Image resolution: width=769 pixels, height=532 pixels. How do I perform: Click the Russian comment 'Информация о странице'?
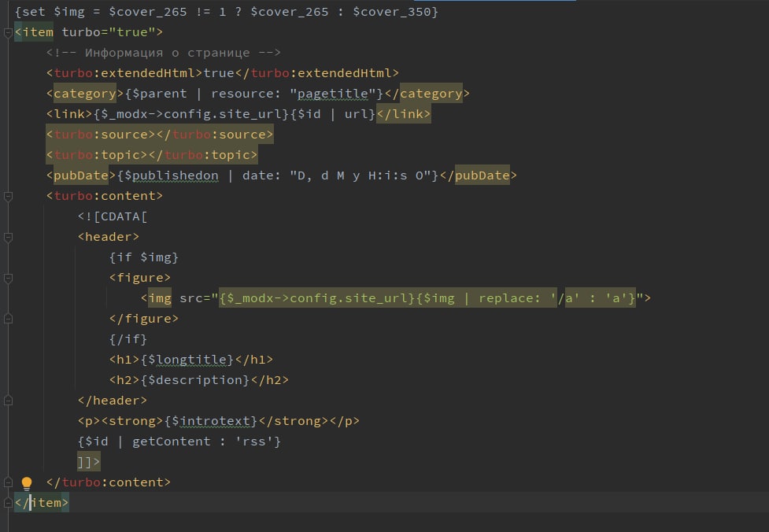pos(167,53)
